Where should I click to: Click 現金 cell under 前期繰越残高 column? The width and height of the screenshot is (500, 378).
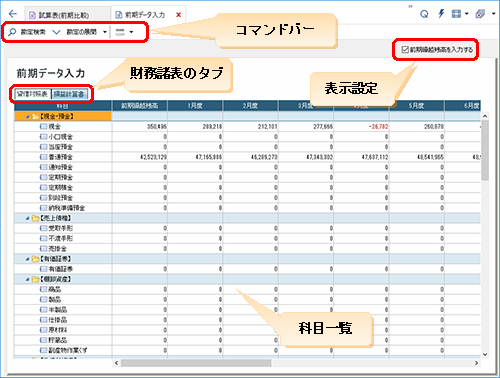tap(140, 127)
